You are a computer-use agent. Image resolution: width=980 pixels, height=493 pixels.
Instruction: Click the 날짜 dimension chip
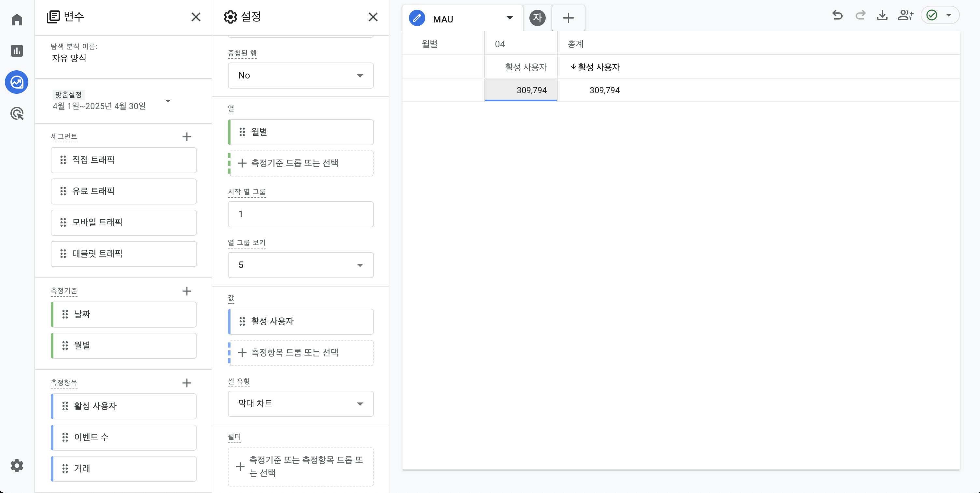[x=124, y=315]
